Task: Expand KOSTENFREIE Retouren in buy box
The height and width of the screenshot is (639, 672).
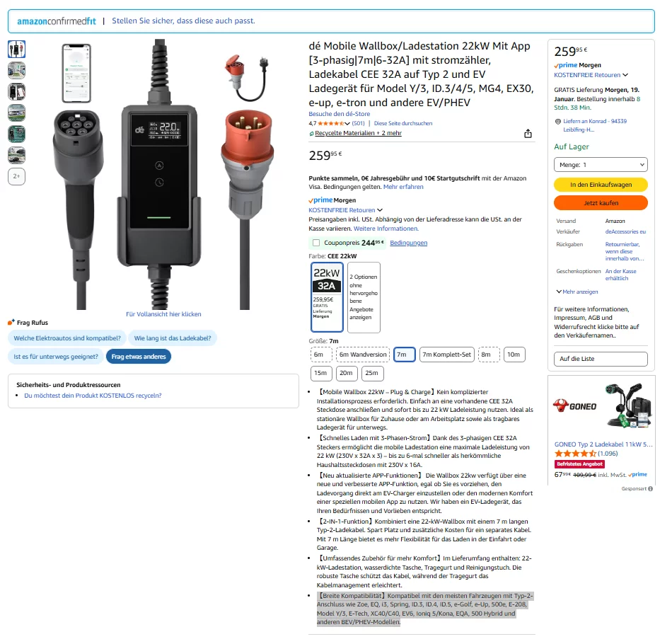Action: pyautogui.click(x=591, y=75)
